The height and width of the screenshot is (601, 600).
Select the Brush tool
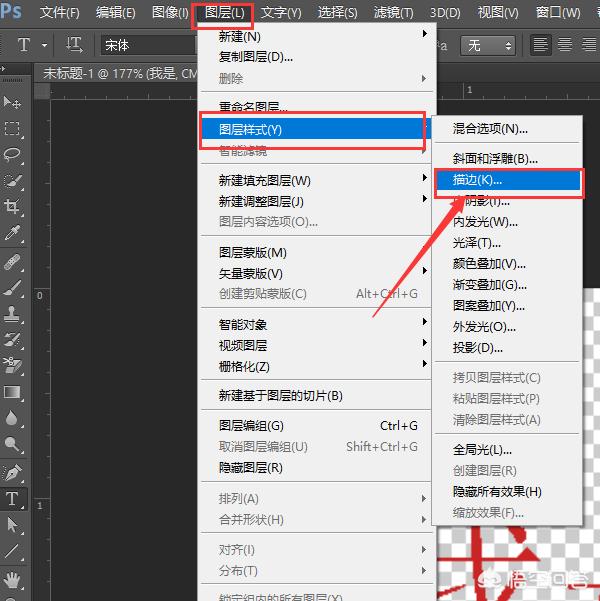pyautogui.click(x=12, y=288)
